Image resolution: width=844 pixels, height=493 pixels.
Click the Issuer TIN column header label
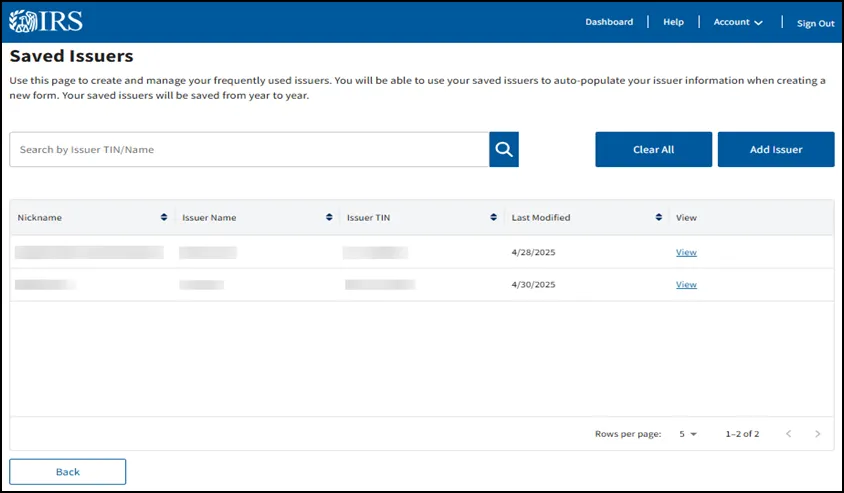coord(369,217)
